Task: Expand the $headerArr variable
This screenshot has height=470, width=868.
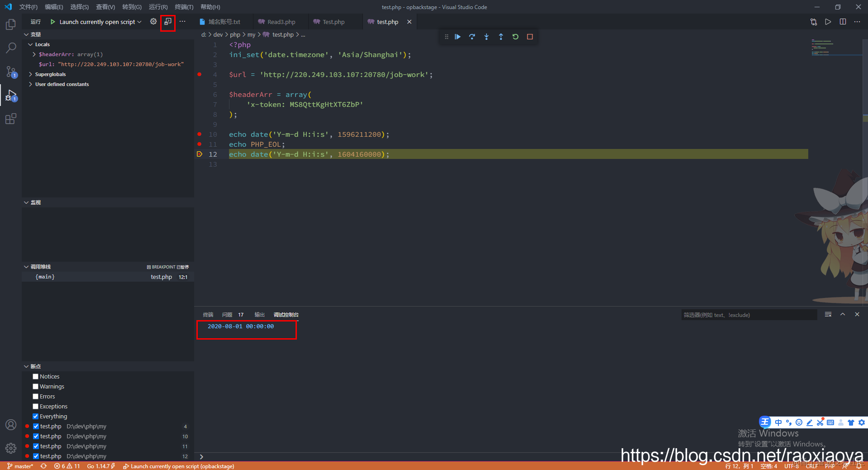Action: coord(34,54)
